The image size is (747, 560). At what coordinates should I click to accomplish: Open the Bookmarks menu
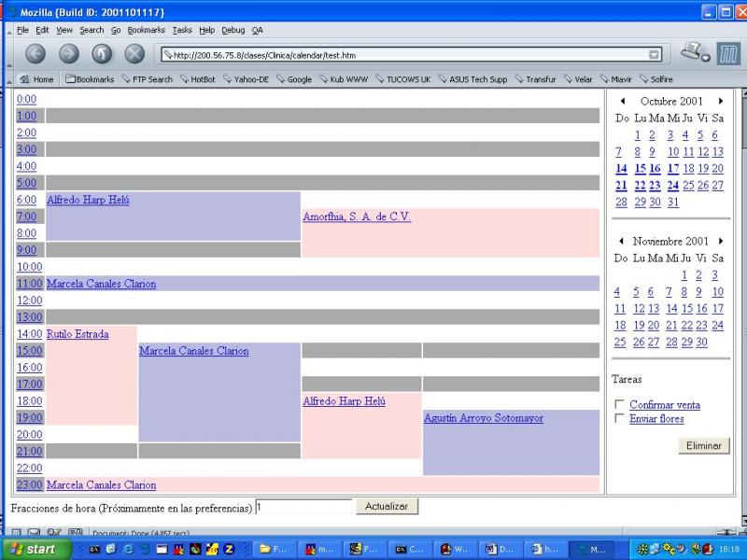tap(146, 30)
